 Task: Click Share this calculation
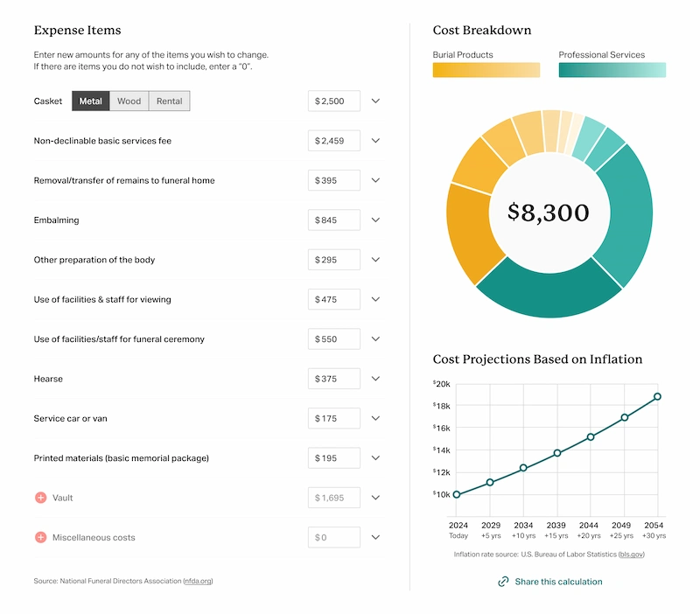(x=558, y=582)
